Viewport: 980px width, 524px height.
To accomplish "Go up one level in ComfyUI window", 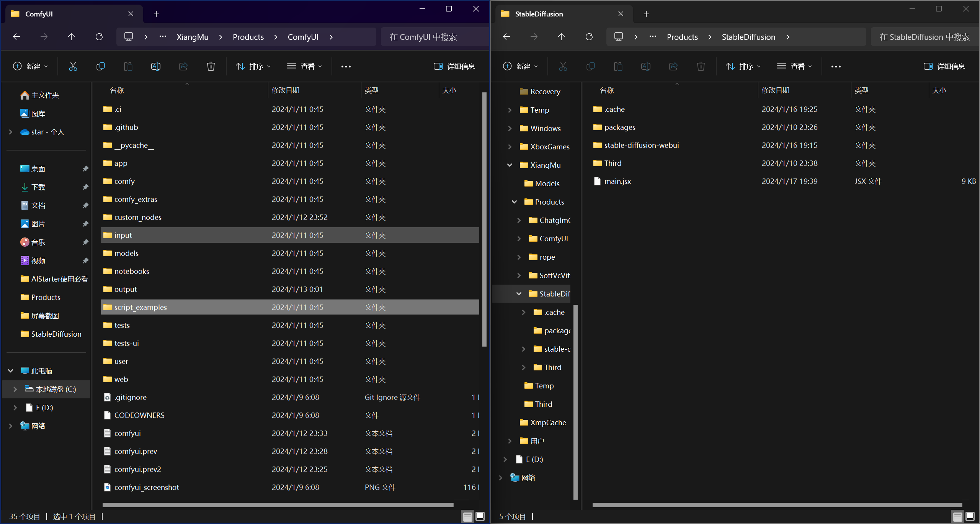I will 71,37.
